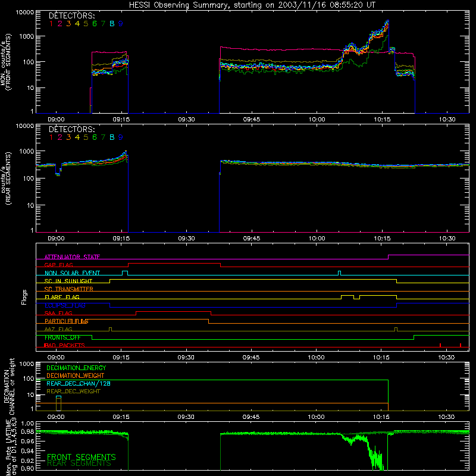
Task: Click detector '5' legend in rear segments plot
Action: (86, 137)
